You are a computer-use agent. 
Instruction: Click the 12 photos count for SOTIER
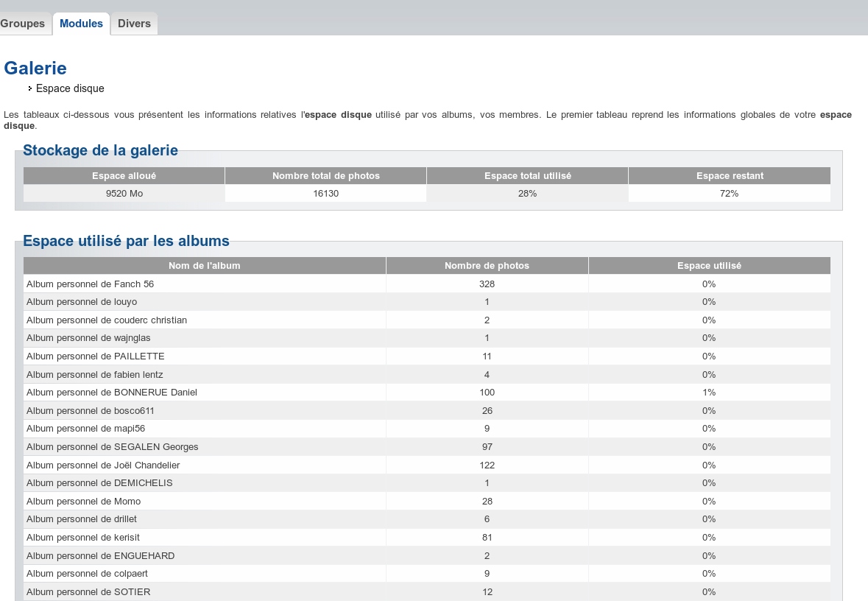tap(487, 591)
